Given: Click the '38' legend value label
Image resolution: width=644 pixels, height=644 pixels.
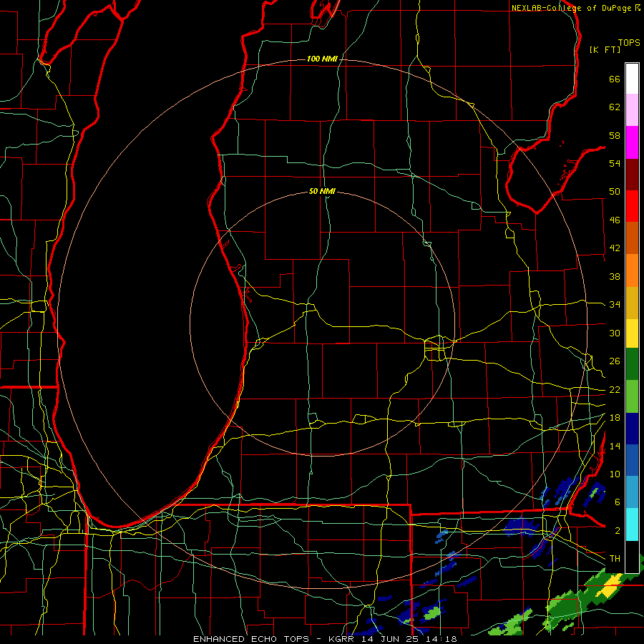Looking at the screenshot, I should pyautogui.click(x=615, y=276).
